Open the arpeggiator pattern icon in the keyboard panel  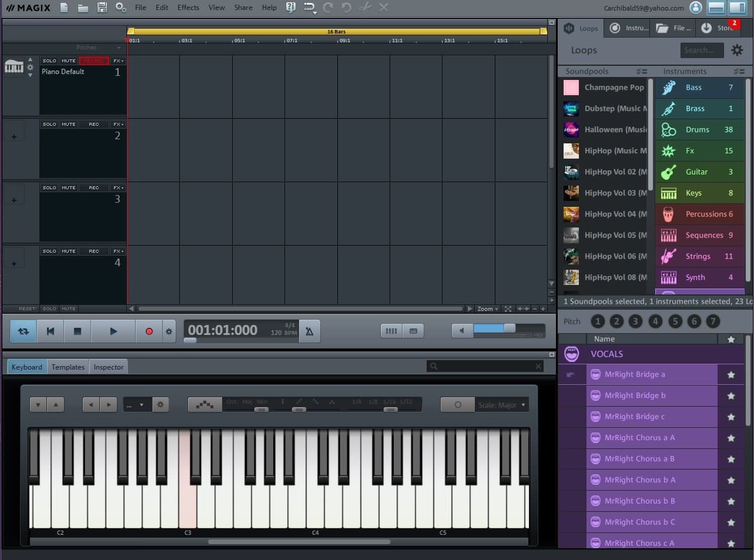[205, 404]
